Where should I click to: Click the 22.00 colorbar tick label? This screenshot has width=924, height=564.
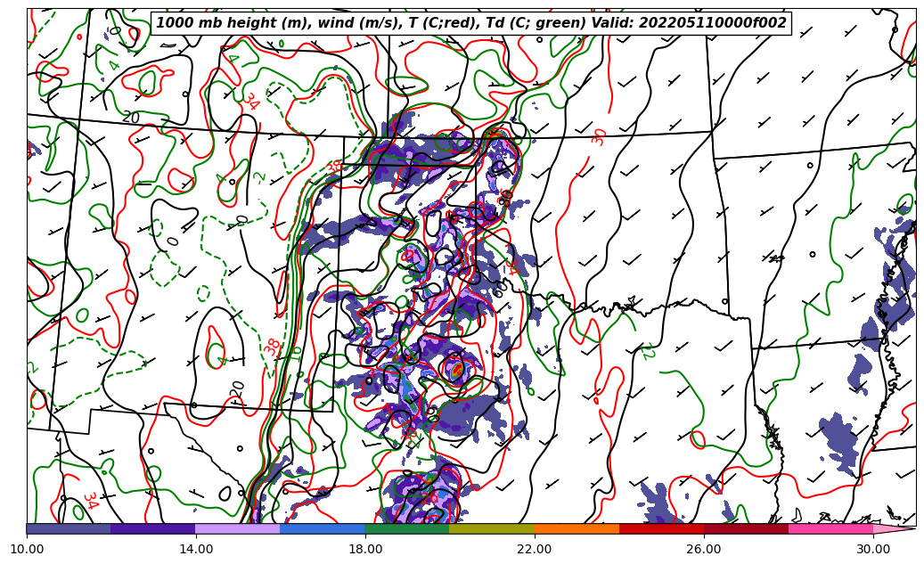[x=535, y=549]
